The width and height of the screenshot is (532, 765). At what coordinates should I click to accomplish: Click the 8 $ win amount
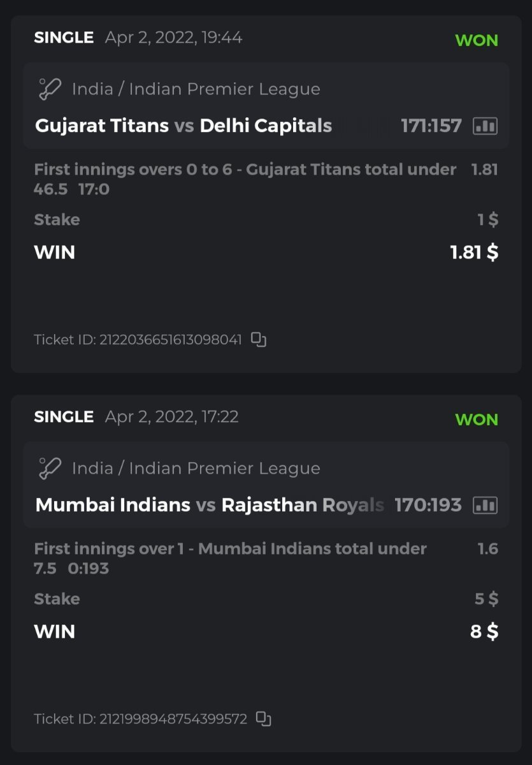(484, 632)
